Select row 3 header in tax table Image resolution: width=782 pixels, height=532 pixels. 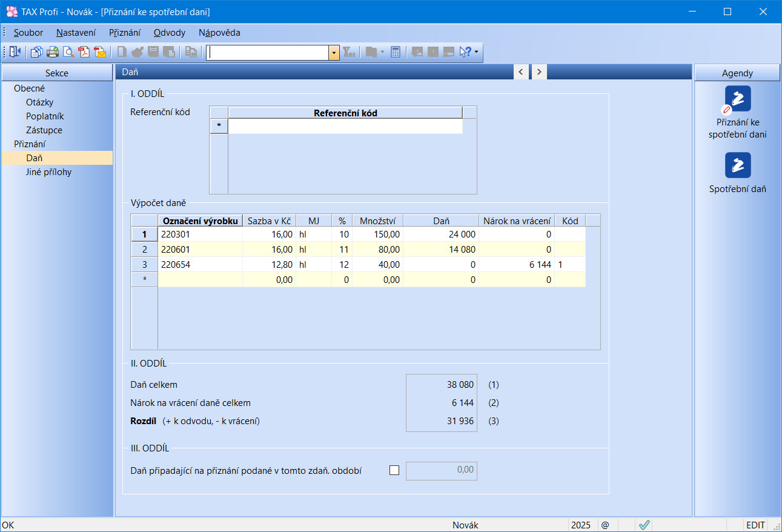click(144, 265)
